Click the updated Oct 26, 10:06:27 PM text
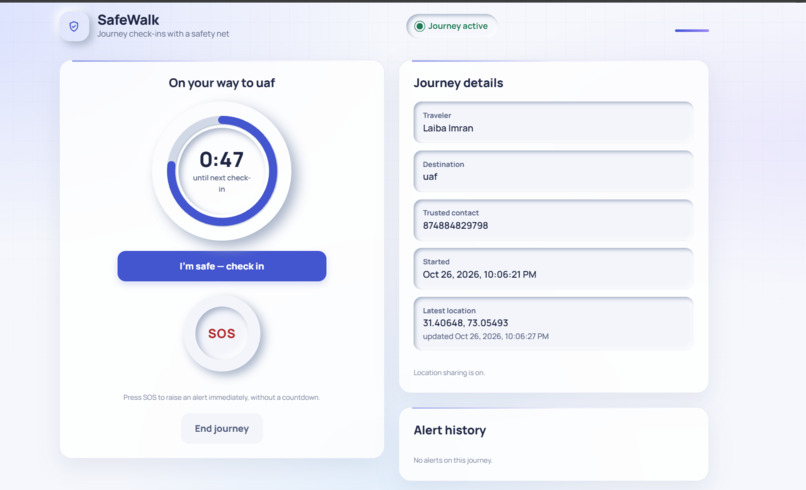806x490 pixels. pos(485,336)
